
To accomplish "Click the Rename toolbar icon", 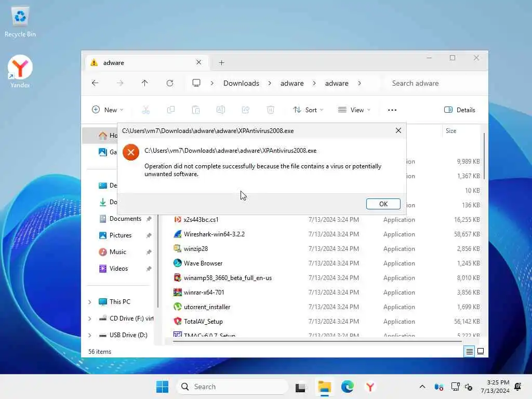I will (x=220, y=110).
